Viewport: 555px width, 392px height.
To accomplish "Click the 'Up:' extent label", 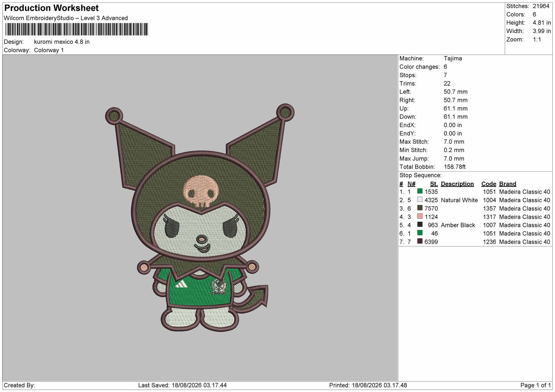I will point(404,109).
